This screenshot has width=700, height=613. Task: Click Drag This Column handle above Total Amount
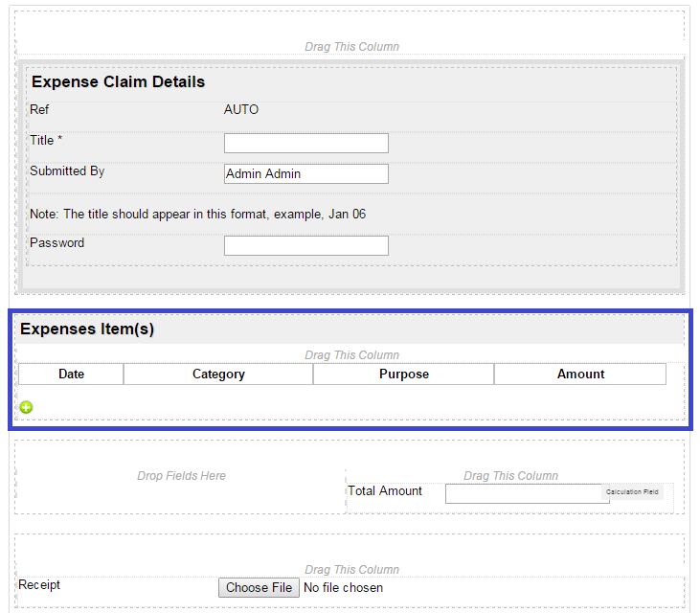click(x=510, y=476)
